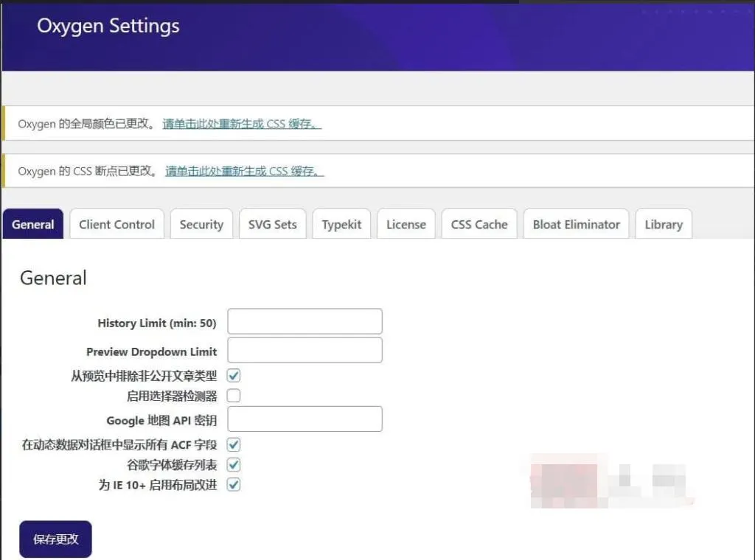Toggle 为 IE 10+ 启用布局改进 checkbox
Viewport: 755px width, 560px height.
pos(234,484)
